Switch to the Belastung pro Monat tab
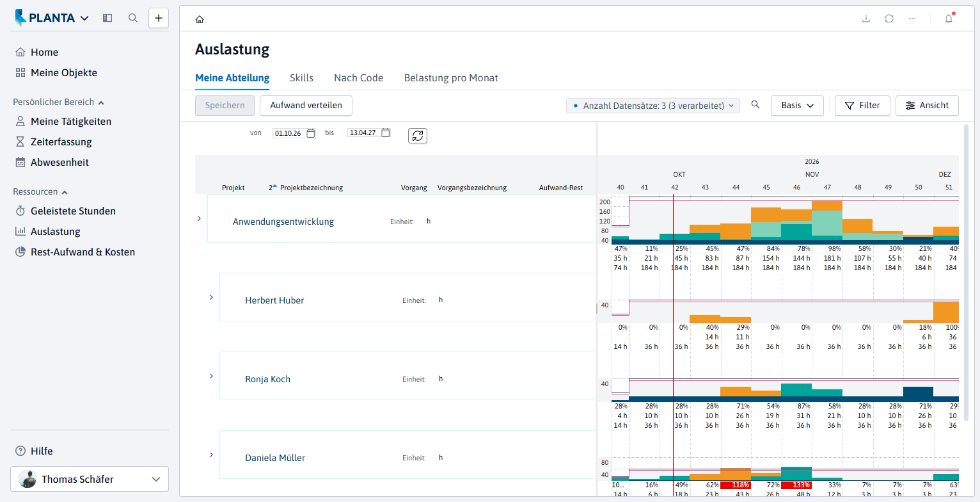980x502 pixels. tap(451, 78)
